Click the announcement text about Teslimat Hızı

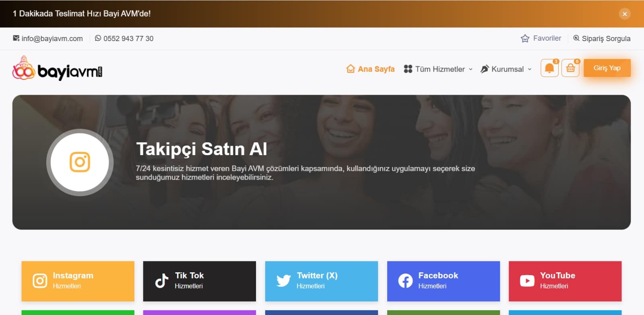[x=82, y=14]
